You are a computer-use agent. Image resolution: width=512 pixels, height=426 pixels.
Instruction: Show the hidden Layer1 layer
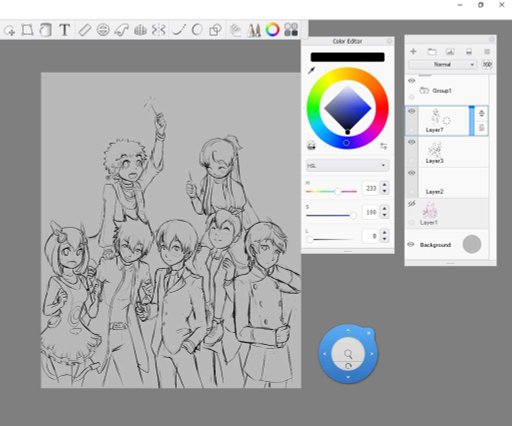coord(412,204)
